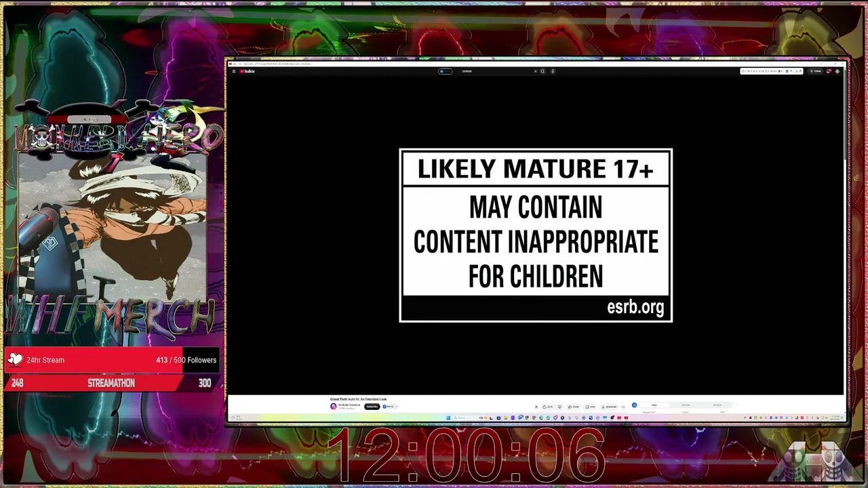Click the 'STREAMATHON' goal bar
Viewport: 868px width, 488px height.
pyautogui.click(x=112, y=383)
